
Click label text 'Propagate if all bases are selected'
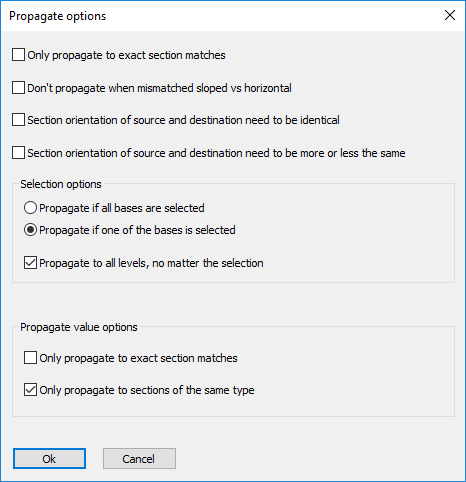click(x=122, y=208)
